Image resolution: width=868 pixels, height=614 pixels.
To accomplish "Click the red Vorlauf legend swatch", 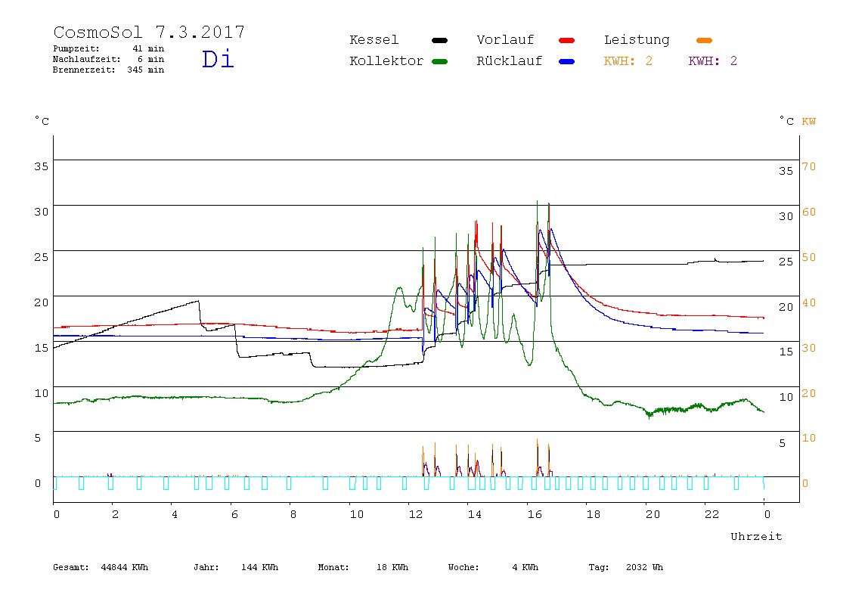I will (x=567, y=40).
